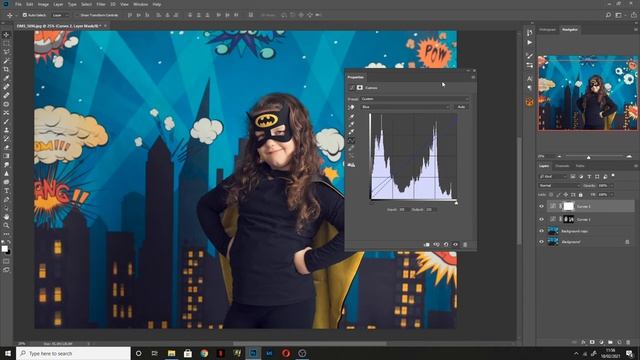Open the File menu
The height and width of the screenshot is (360, 640).
(x=18, y=4)
